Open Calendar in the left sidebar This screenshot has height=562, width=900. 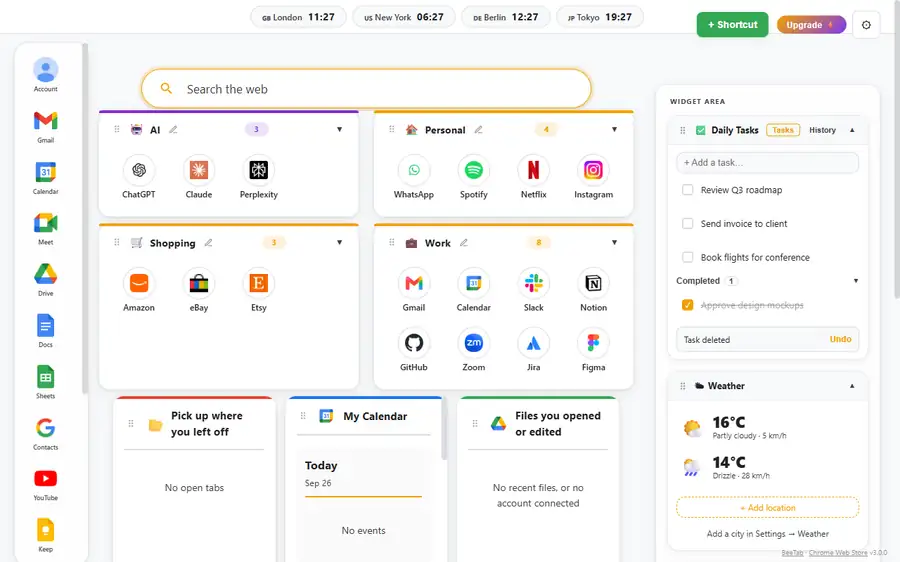pyautogui.click(x=45, y=177)
